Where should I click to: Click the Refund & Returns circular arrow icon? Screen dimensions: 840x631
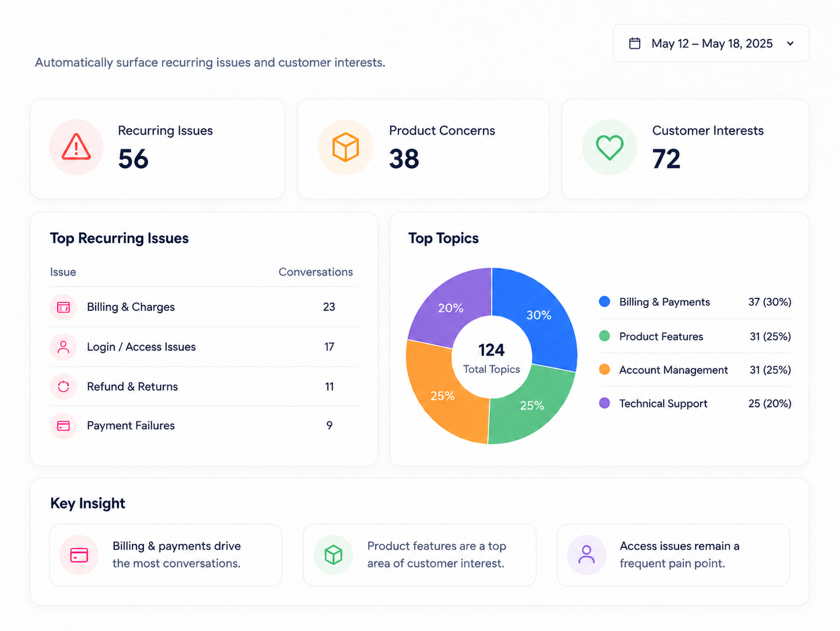point(63,387)
